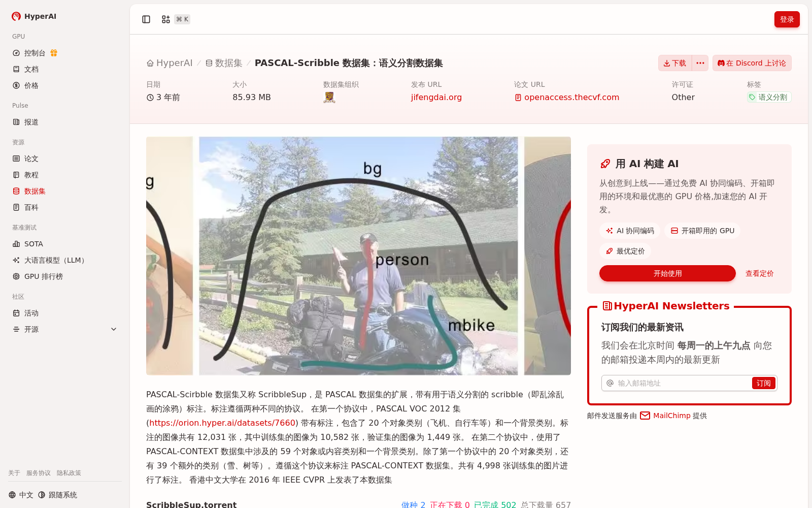Image resolution: width=812 pixels, height=508 pixels.
Task: Open 控制台 in the sidebar
Action: [x=35, y=53]
